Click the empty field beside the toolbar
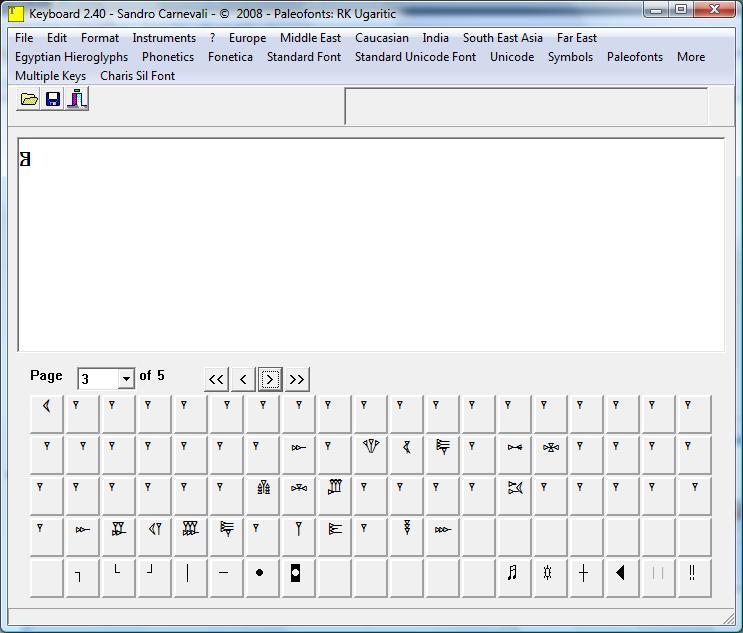 [x=526, y=106]
